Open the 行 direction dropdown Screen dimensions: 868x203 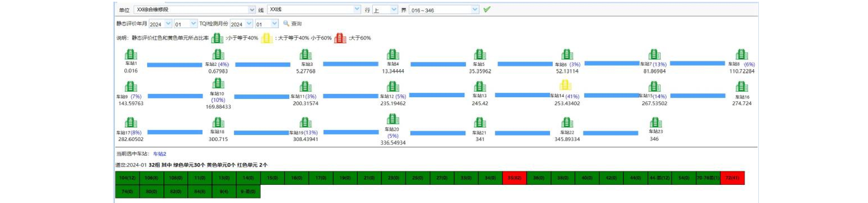[x=385, y=10]
